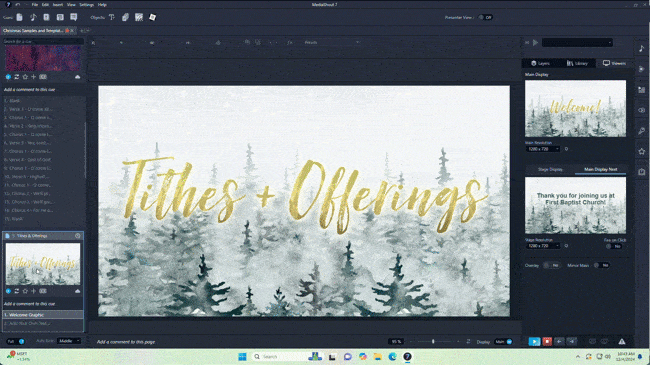The image size is (650, 365).
Task: Click the Bible cue icon in toolbar
Action: pyautogui.click(x=46, y=17)
